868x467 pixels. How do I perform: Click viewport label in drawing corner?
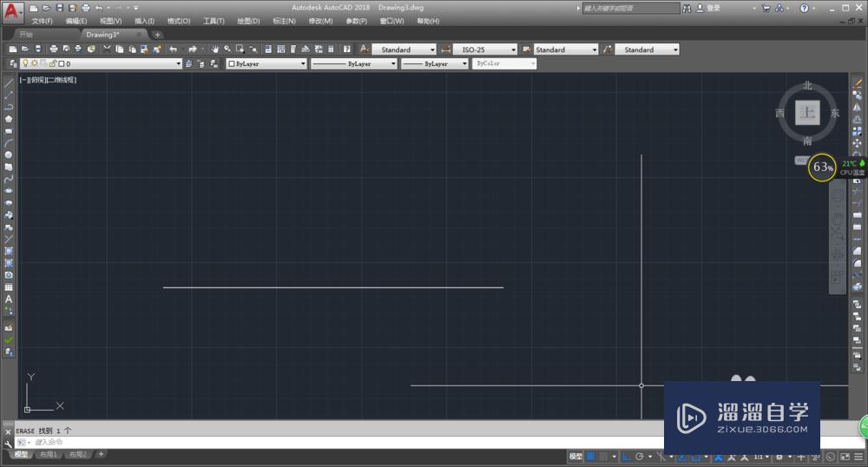click(x=48, y=80)
